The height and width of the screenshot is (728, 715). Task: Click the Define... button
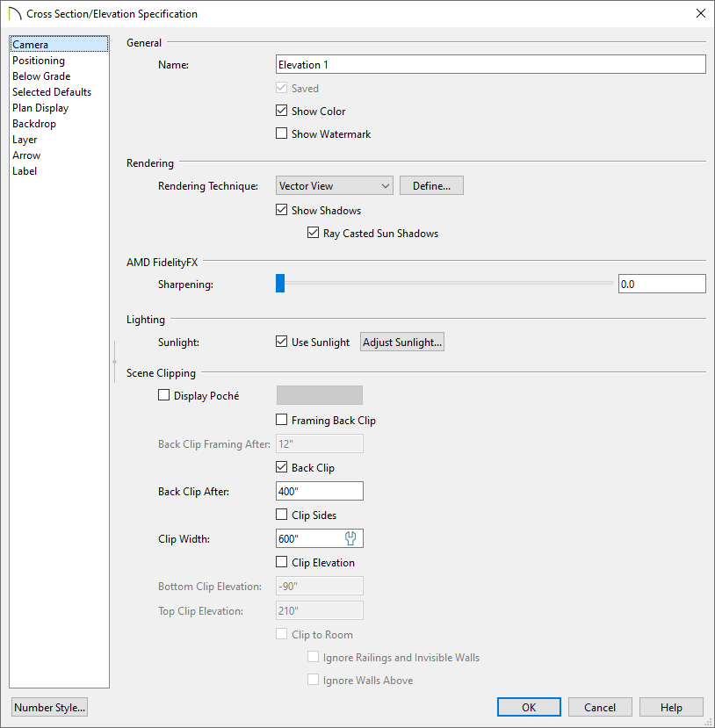[x=431, y=185]
